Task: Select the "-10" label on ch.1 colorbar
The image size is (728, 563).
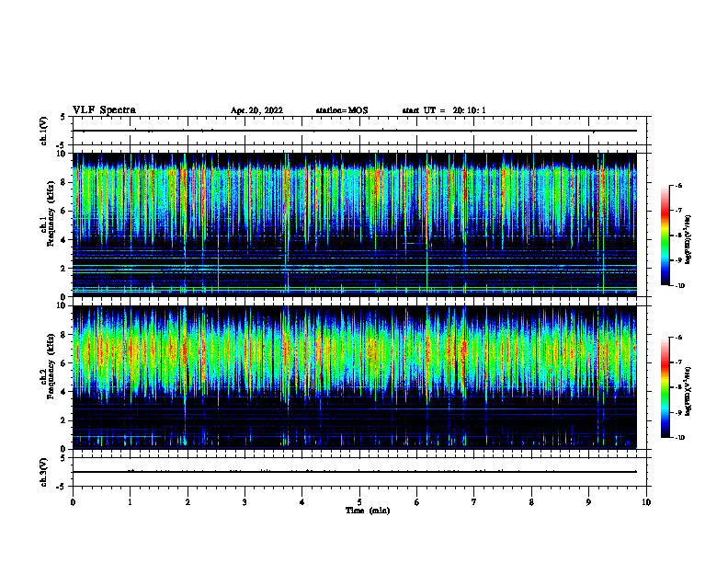Action: [679, 286]
